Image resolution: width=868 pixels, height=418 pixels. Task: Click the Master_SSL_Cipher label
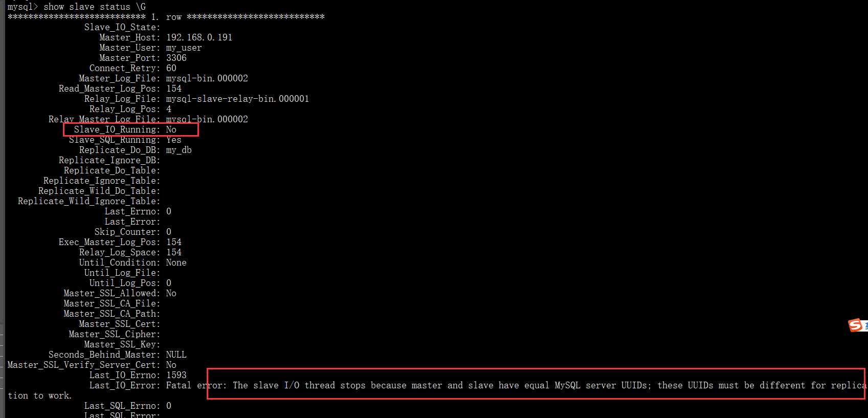pos(115,334)
